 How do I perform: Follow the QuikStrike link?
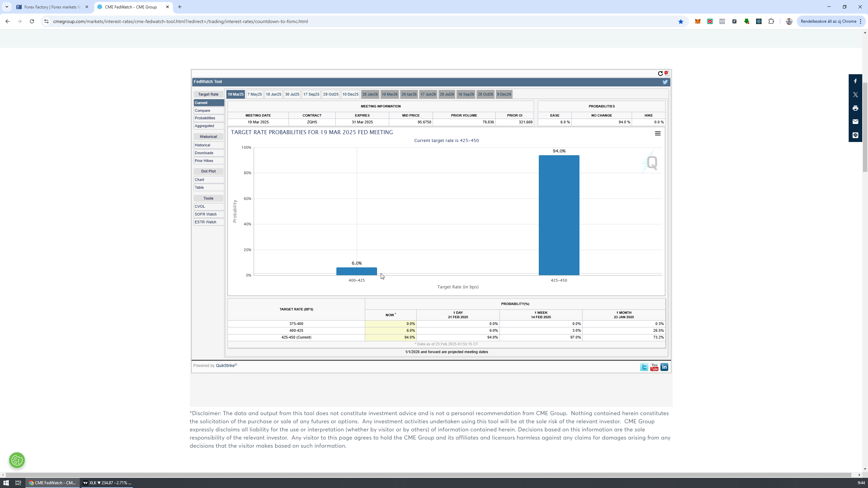pos(225,366)
